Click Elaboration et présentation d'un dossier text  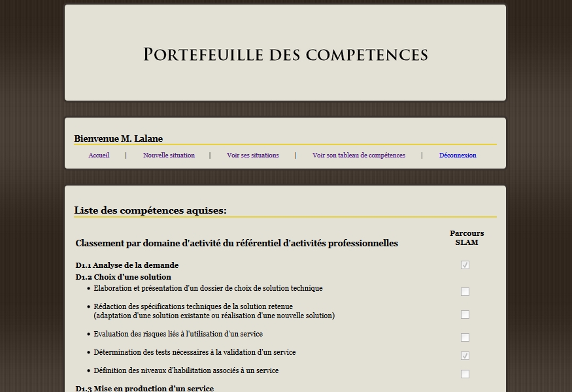coord(208,288)
